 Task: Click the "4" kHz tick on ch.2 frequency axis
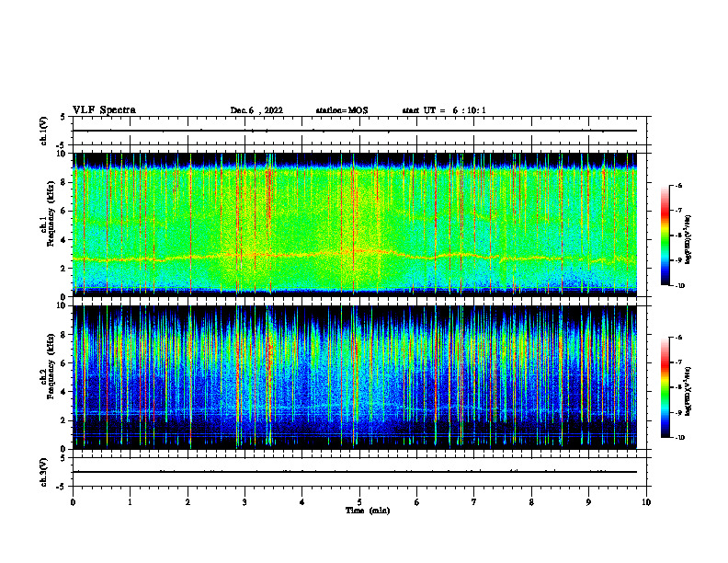[x=64, y=392]
